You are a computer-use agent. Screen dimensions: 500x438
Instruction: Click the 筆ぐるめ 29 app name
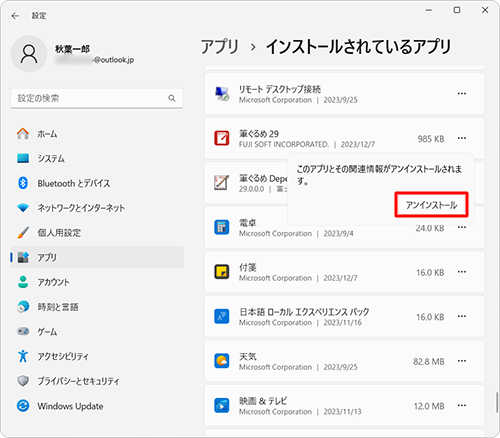pos(259,134)
